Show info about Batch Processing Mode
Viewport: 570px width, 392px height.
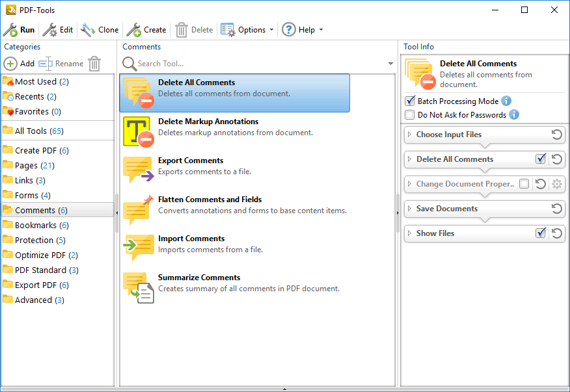(x=506, y=101)
